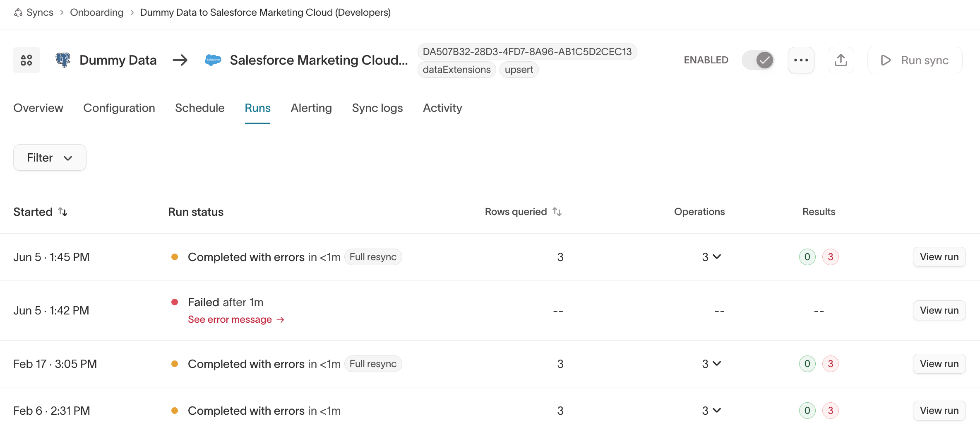This screenshot has height=440, width=980.
Task: Click the Feb 6 · 2:31 PM timestamp
Action: click(52, 411)
